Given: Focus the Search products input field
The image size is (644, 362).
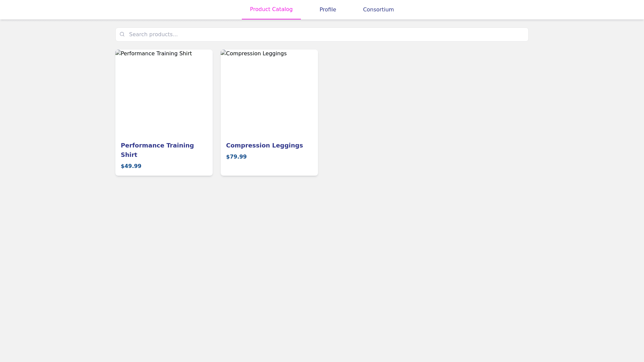Looking at the screenshot, I should (322, 35).
